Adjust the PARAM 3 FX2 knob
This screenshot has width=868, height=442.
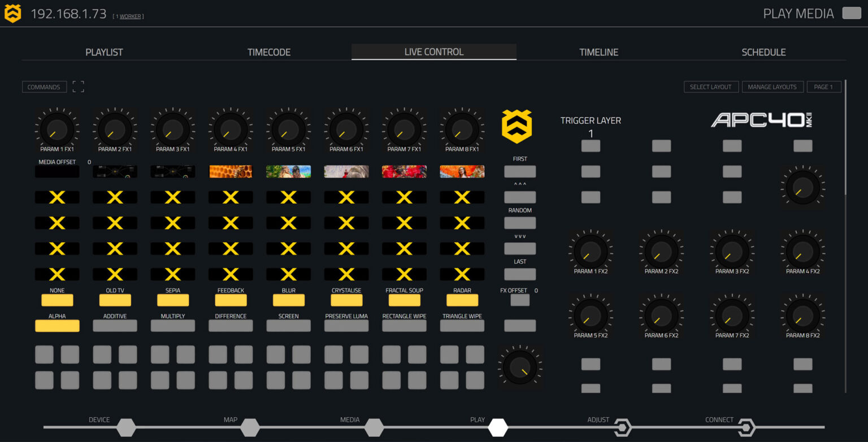pyautogui.click(x=731, y=252)
